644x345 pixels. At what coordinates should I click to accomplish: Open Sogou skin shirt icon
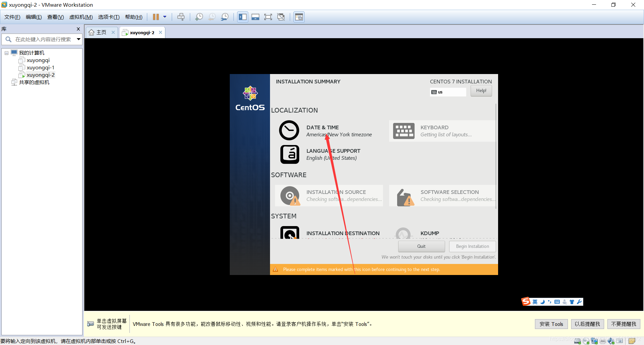pyautogui.click(x=572, y=302)
